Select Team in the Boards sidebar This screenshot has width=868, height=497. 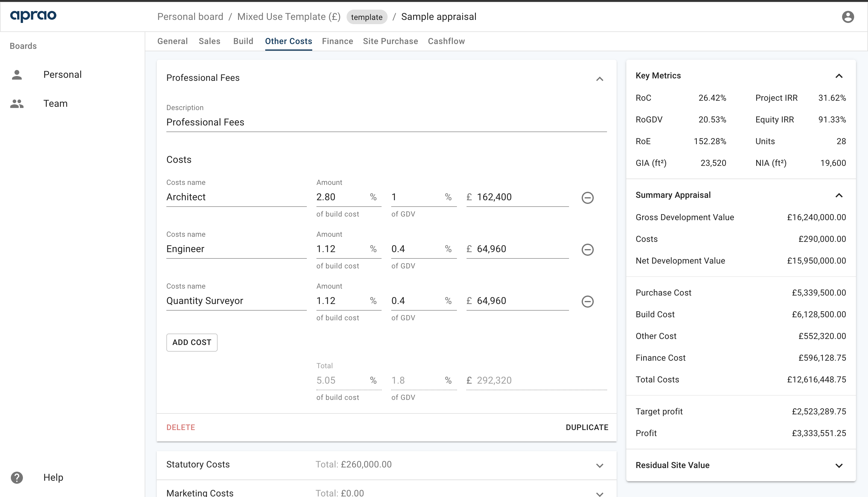tap(55, 103)
